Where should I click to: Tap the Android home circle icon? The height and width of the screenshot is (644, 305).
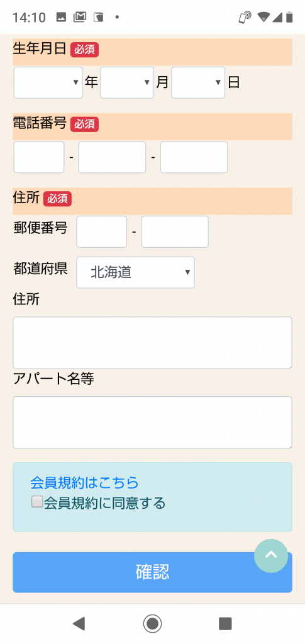(x=152, y=623)
